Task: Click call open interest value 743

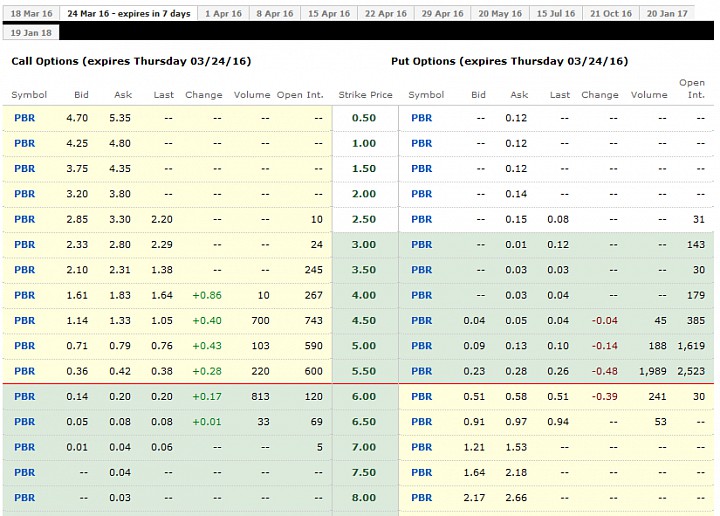Action: [314, 320]
